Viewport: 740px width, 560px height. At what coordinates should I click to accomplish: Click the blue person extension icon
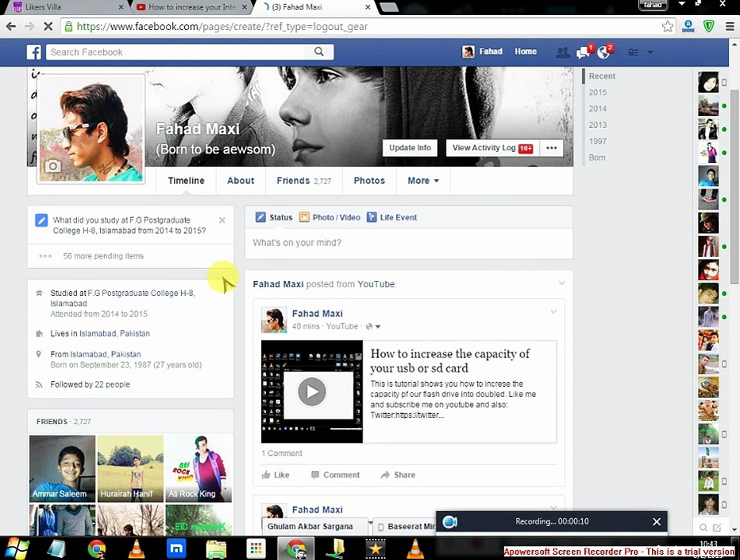pyautogui.click(x=689, y=26)
